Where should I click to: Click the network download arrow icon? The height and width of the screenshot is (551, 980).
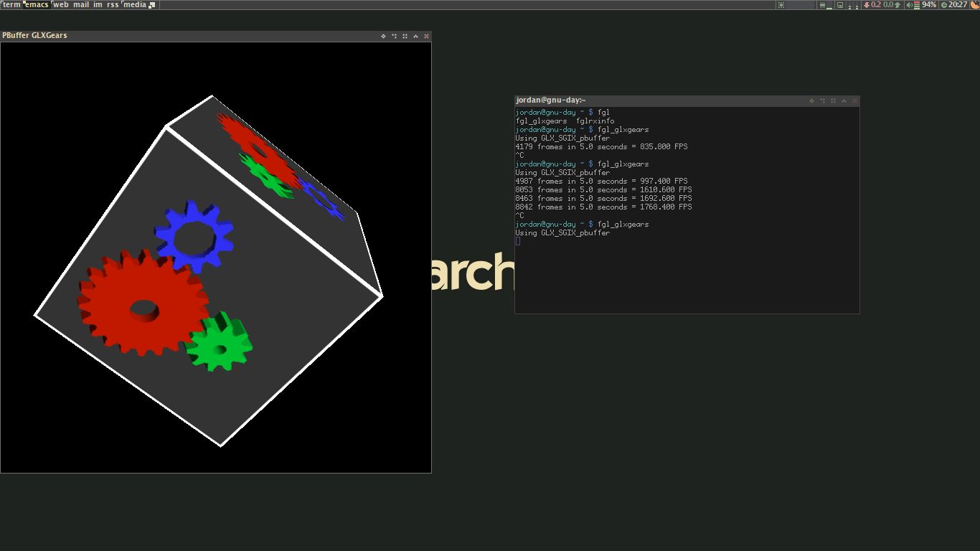pyautogui.click(x=867, y=5)
